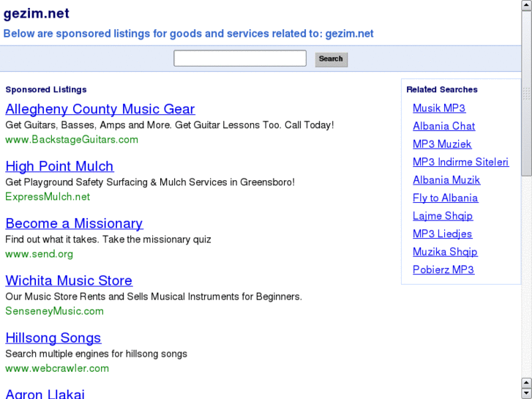Open Allegheny County Music Gear link
Viewport: 532px width, 399px height.
tap(100, 109)
